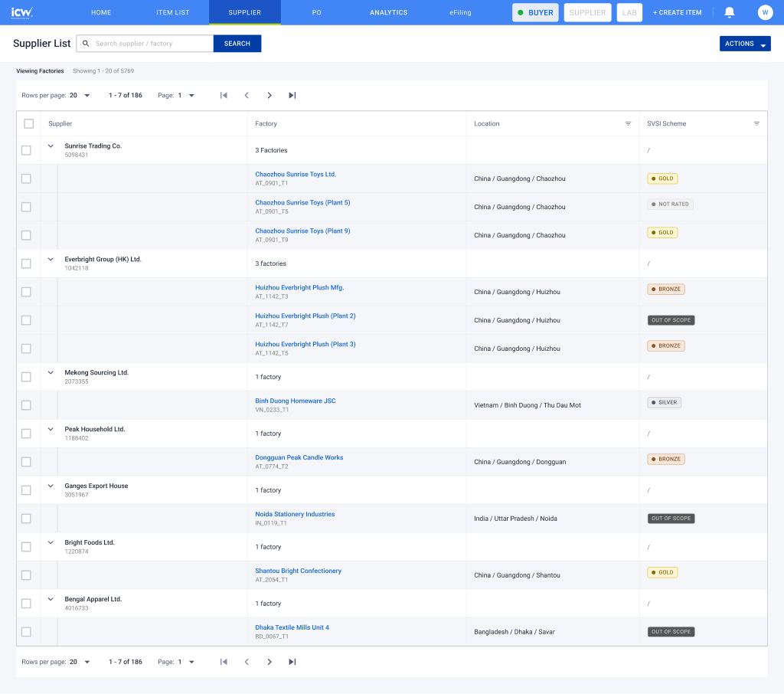Open Dongguan Peak Candle Works link
Viewport: 784px width, 694px height.
[x=299, y=458]
